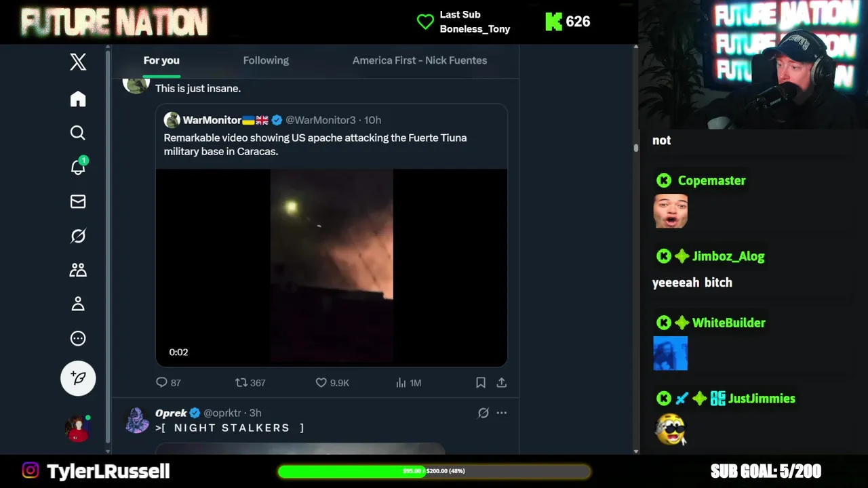
Task: Open the Grok icon in sidebar
Action: click(78, 235)
